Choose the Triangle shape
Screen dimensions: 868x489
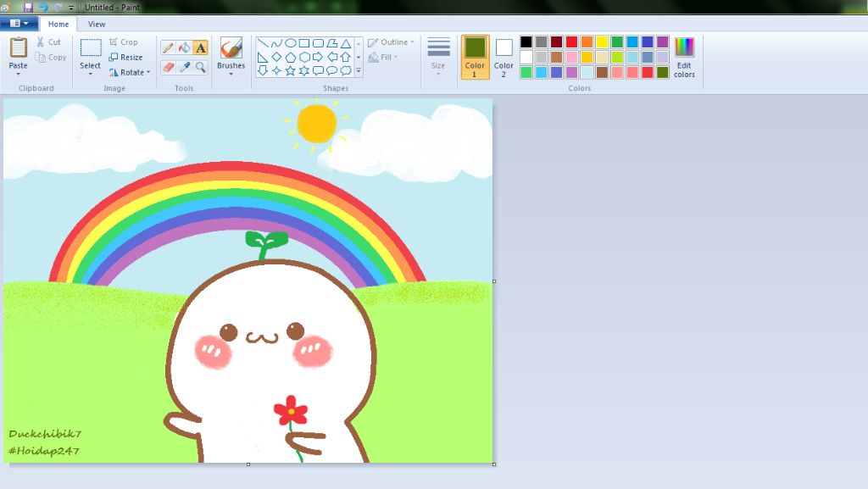(x=346, y=43)
